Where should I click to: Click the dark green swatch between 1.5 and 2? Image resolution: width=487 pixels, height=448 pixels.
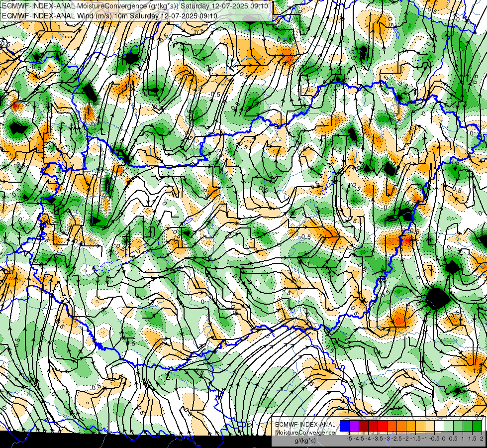477,426
